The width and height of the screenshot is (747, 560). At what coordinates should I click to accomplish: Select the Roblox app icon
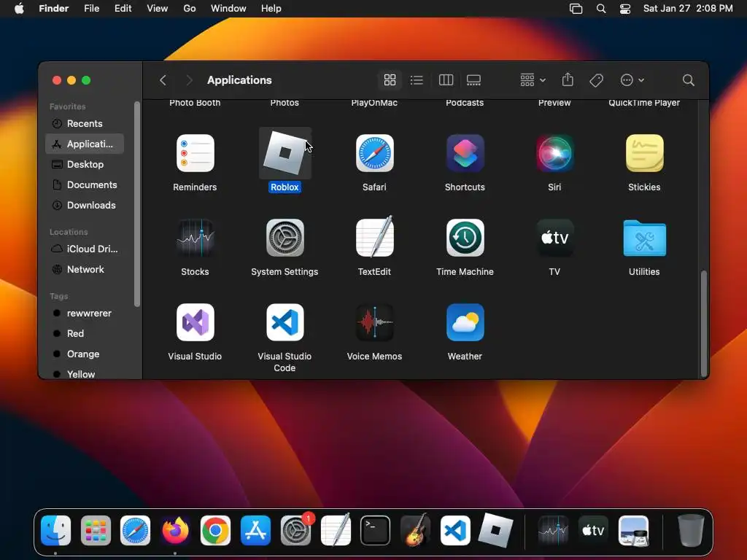pyautogui.click(x=285, y=153)
